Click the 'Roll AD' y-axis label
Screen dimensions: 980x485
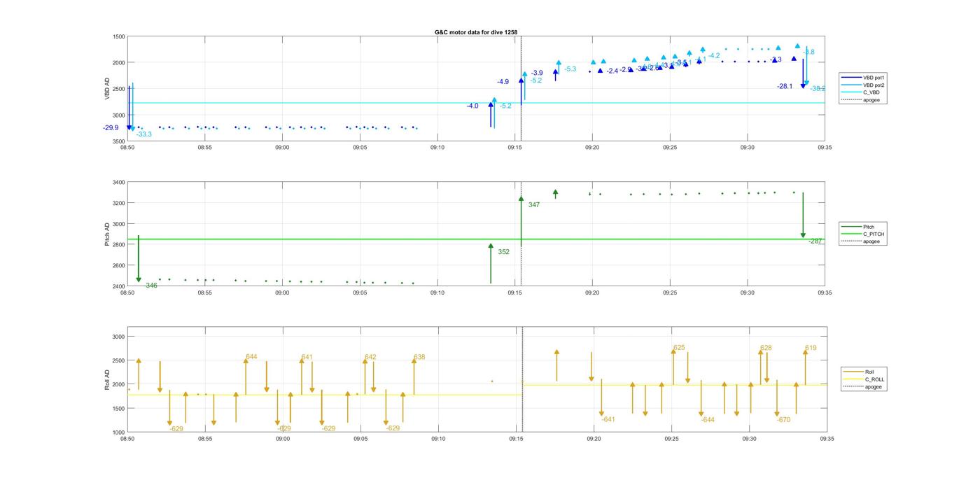point(107,379)
